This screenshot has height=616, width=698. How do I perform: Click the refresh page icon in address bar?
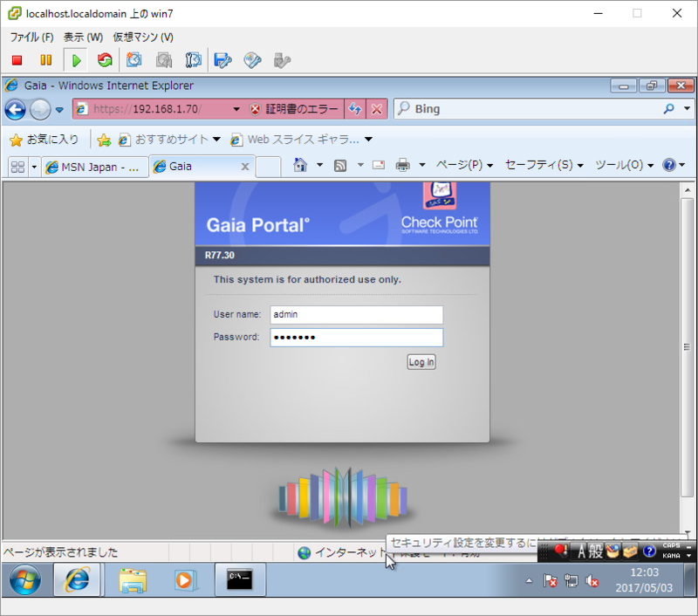(x=355, y=109)
